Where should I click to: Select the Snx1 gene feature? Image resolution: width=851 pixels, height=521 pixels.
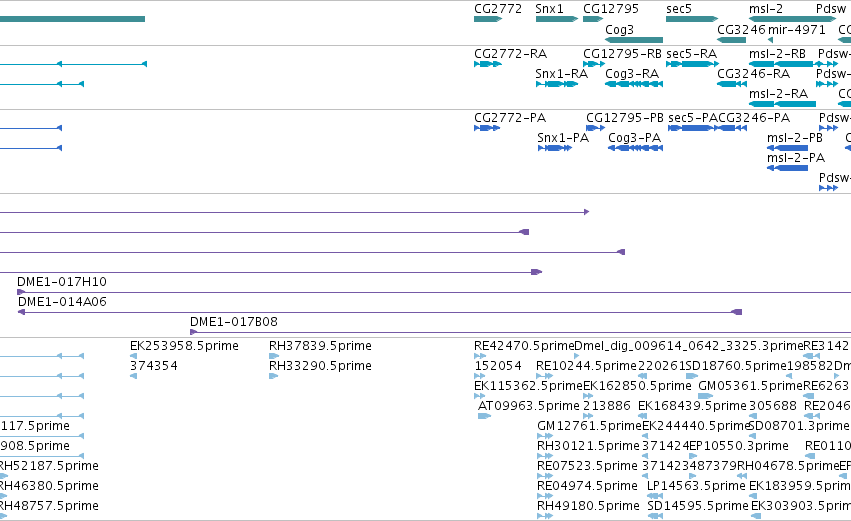[x=557, y=19]
